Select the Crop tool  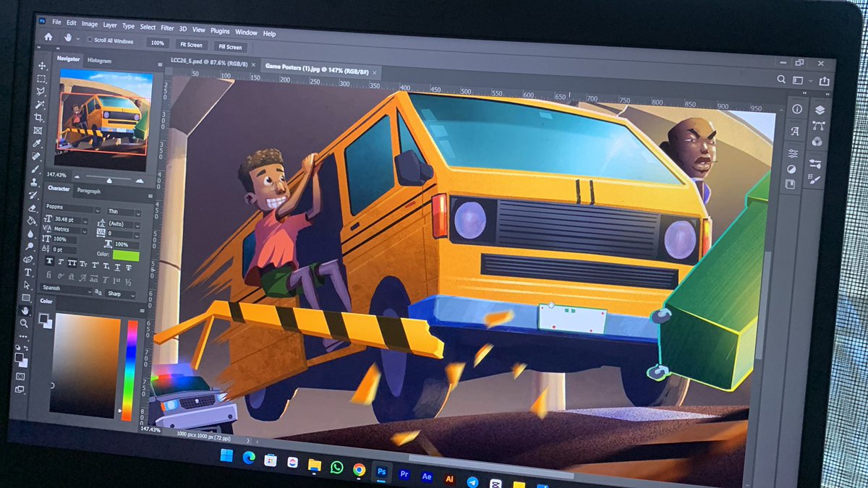point(39,118)
